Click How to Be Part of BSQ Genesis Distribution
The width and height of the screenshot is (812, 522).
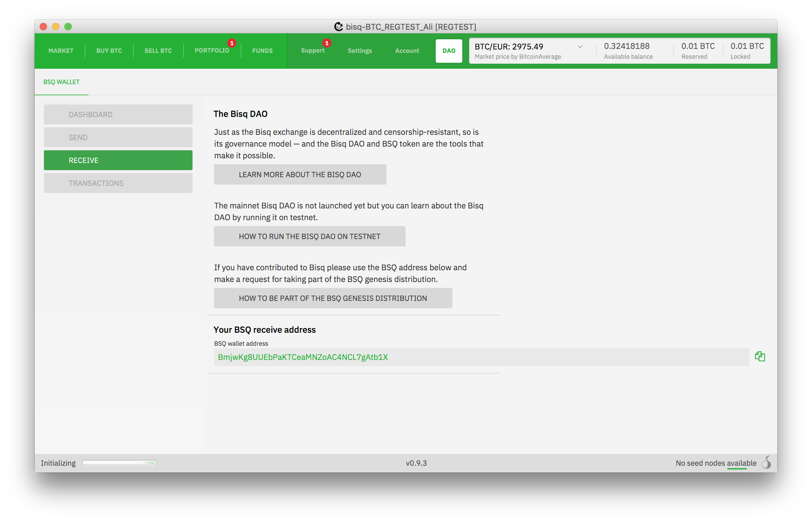pyautogui.click(x=333, y=298)
